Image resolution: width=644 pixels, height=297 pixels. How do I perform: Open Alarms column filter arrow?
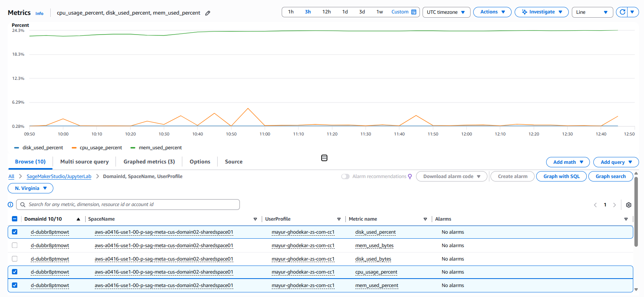[626, 219]
